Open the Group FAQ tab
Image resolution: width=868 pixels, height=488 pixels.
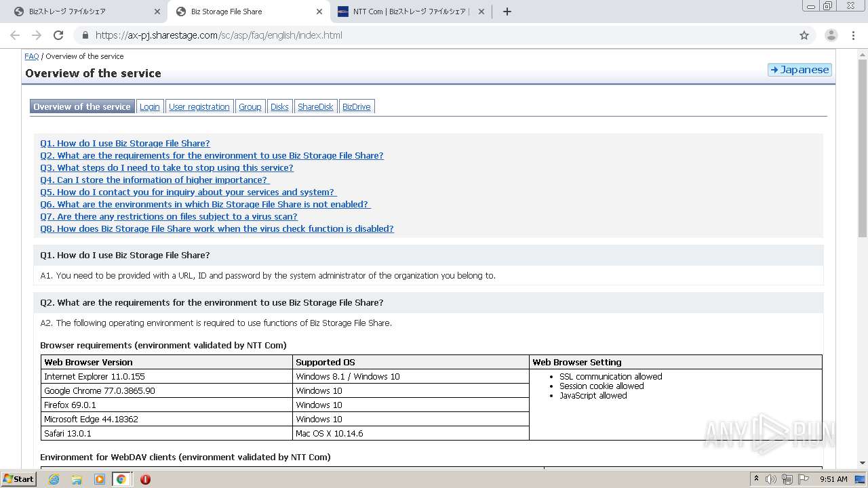(x=250, y=106)
